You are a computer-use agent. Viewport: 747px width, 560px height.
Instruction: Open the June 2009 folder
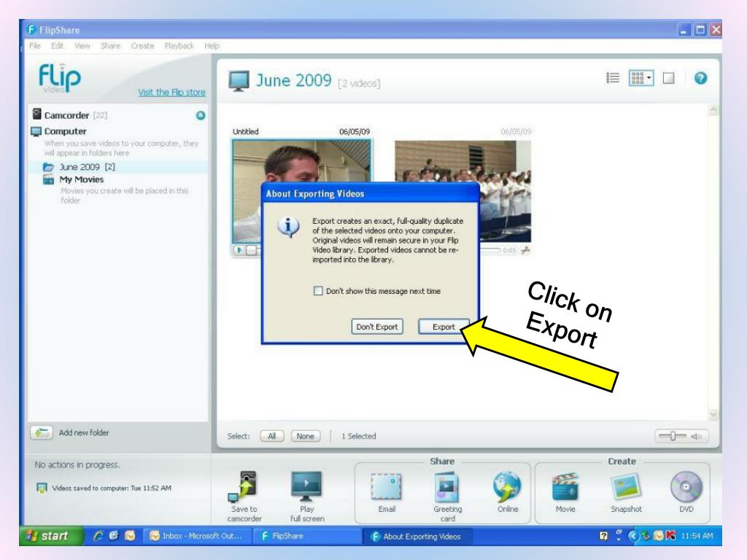click(x=87, y=167)
